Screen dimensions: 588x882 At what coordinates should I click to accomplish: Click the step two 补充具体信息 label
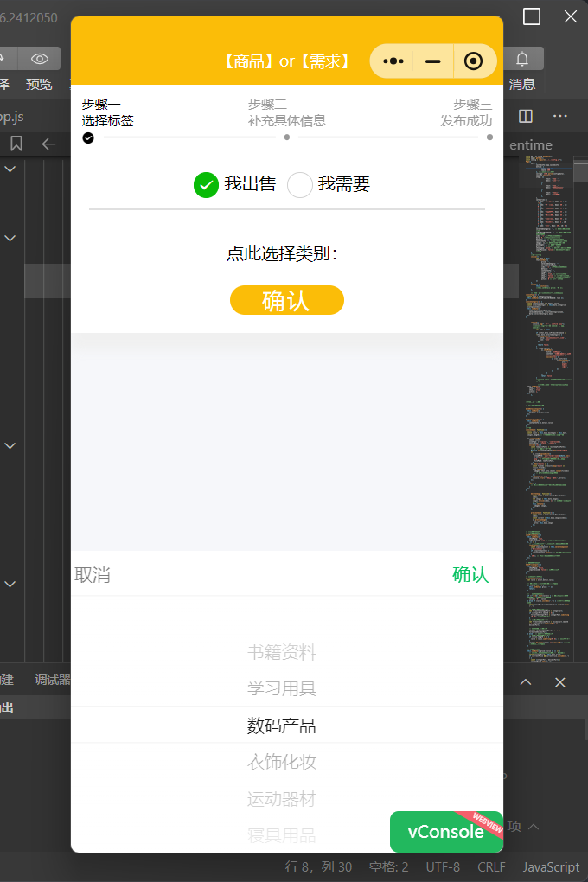pyautogui.click(x=287, y=121)
